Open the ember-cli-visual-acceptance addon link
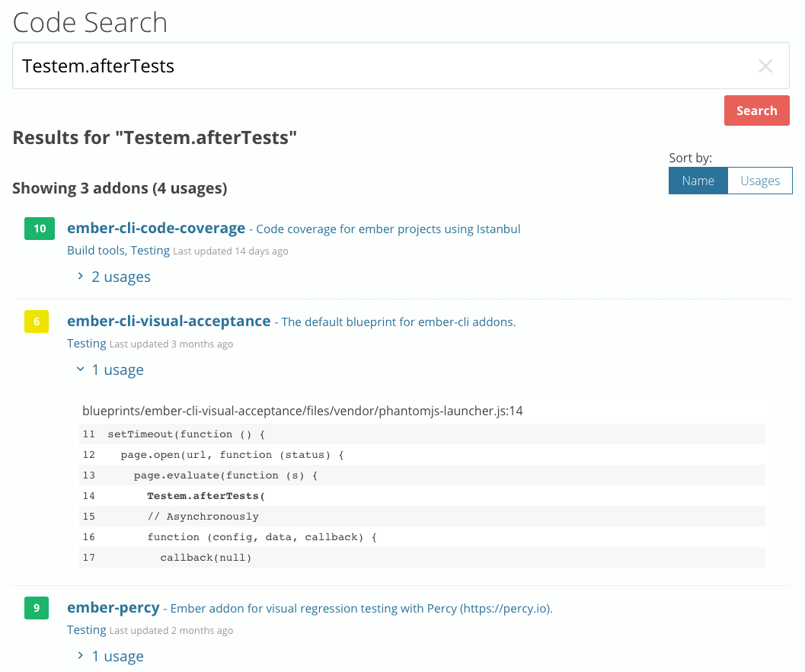This screenshot has height=672, width=805. coord(169,321)
